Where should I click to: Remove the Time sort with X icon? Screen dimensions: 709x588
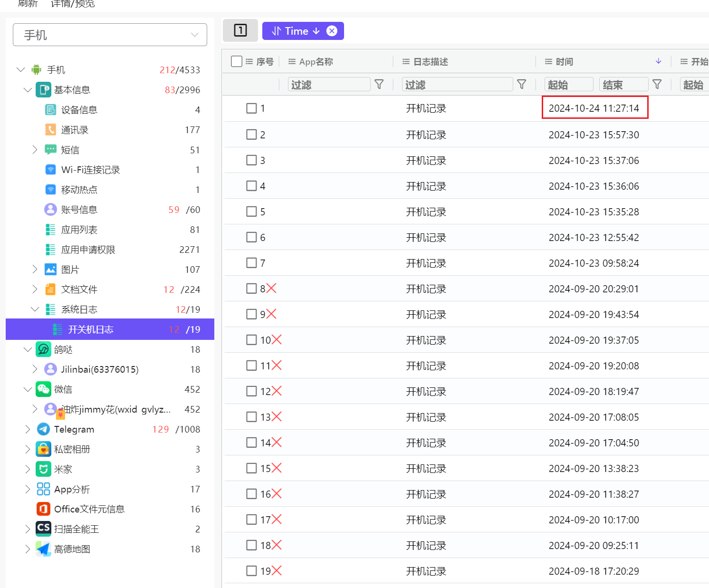(x=332, y=31)
